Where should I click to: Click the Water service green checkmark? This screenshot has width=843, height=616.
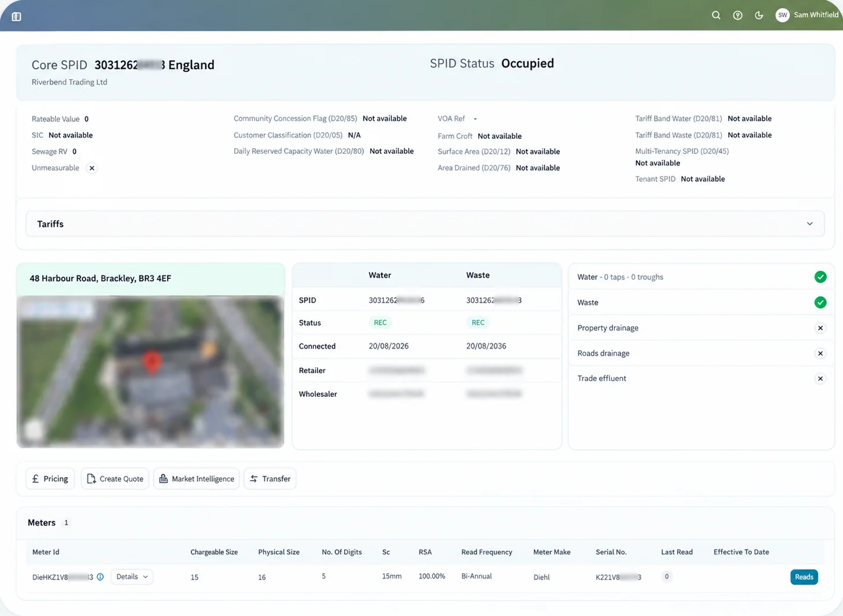(820, 277)
